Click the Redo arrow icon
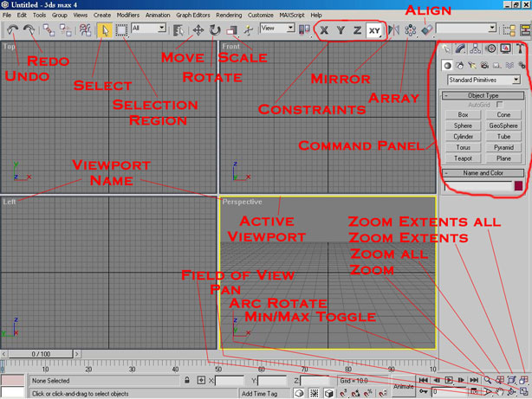Image resolution: width=532 pixels, height=399 pixels. coord(29,29)
